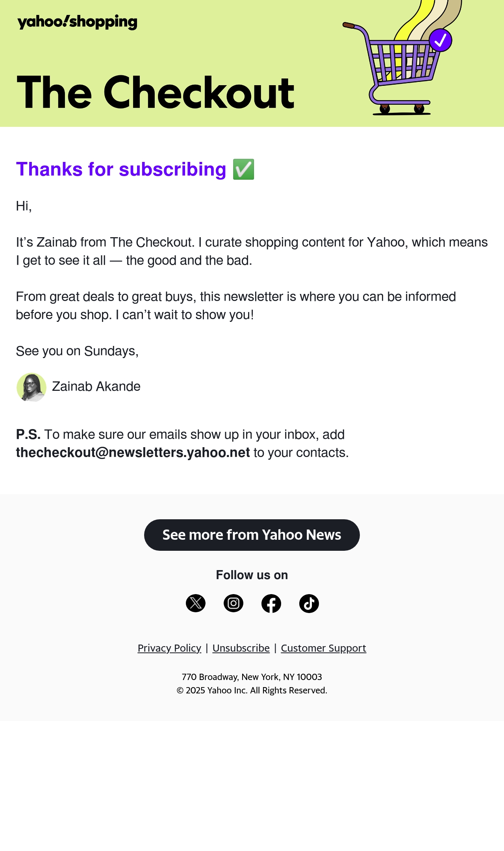Viewport: 504px width, 851px height.
Task: Click the purple checkmark badge on cart
Action: coord(440,40)
